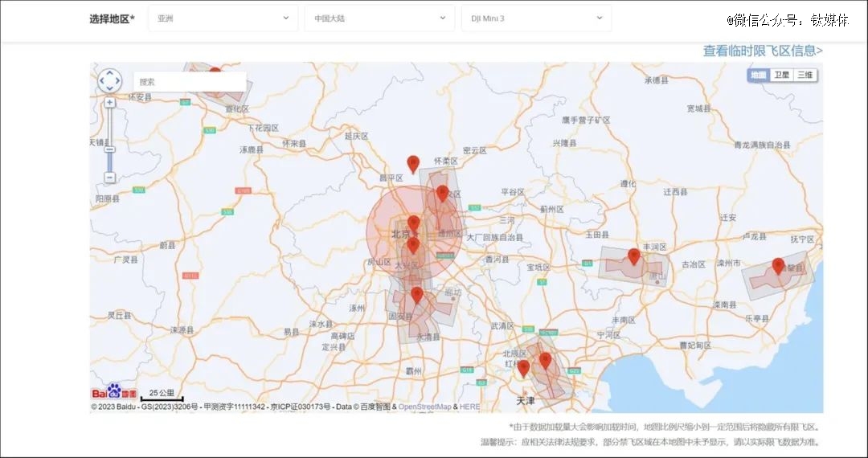Click the 阳原县 map label

[x=108, y=198]
